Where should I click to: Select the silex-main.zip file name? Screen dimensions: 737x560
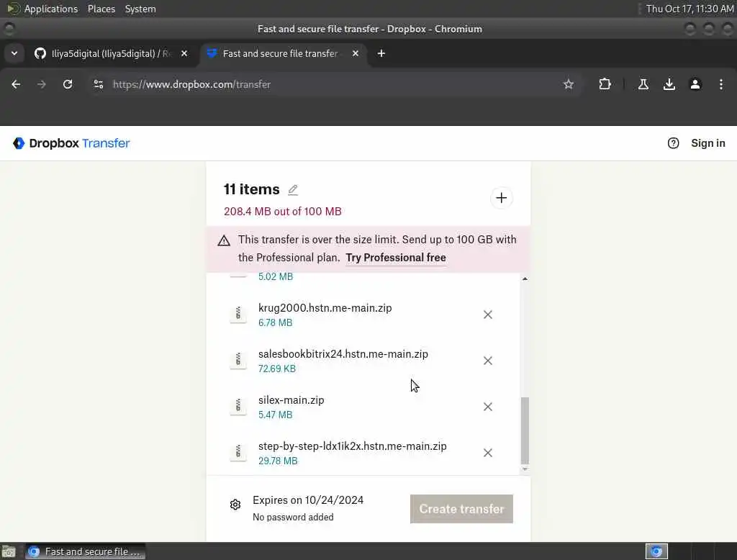(291, 400)
